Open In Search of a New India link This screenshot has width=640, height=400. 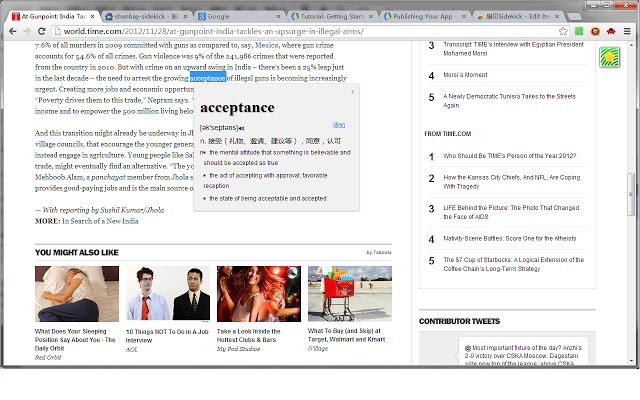[x=100, y=221]
